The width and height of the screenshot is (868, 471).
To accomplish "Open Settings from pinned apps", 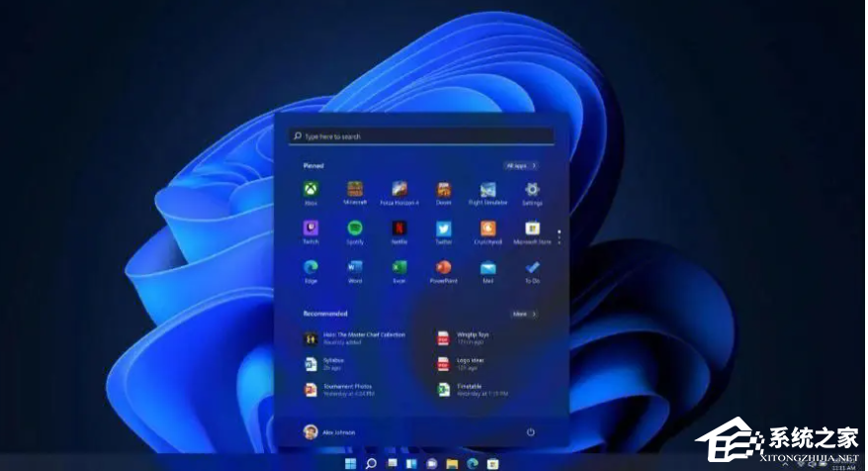I will pos(532,190).
